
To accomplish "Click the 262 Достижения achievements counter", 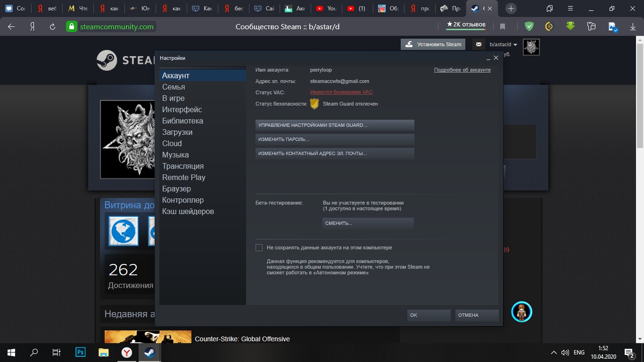I will 130,276.
